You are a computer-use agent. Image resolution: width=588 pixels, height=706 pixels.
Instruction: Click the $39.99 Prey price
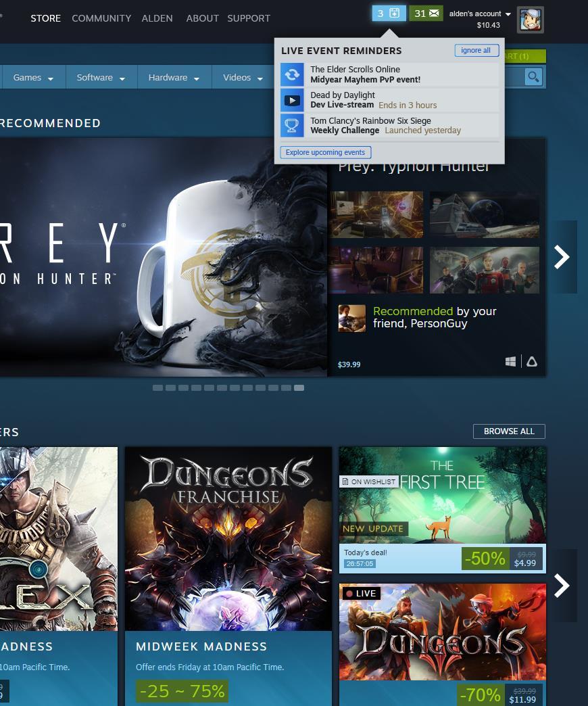click(x=349, y=364)
